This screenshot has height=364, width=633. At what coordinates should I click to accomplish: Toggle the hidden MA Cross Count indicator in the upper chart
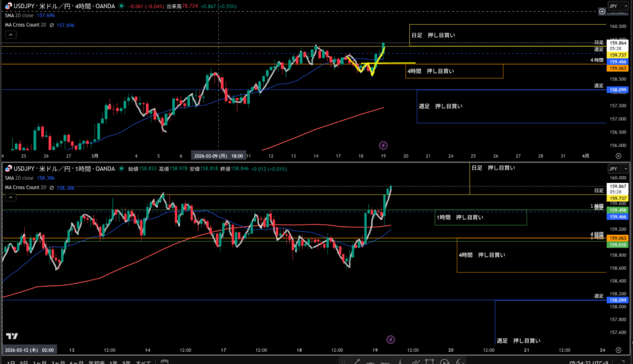pyautogui.click(x=52, y=25)
